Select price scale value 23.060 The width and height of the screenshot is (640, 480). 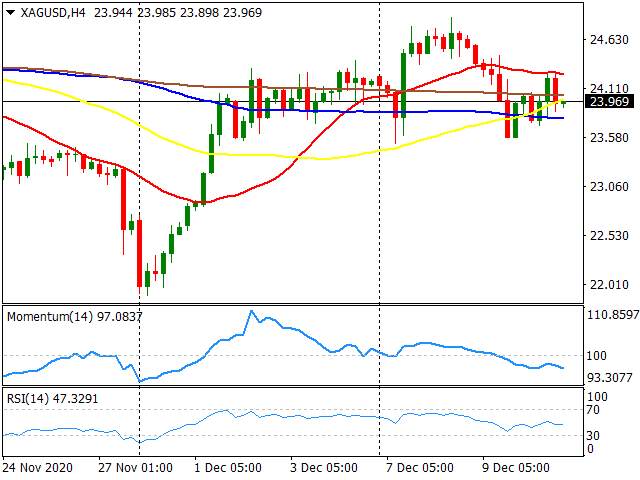tap(609, 187)
